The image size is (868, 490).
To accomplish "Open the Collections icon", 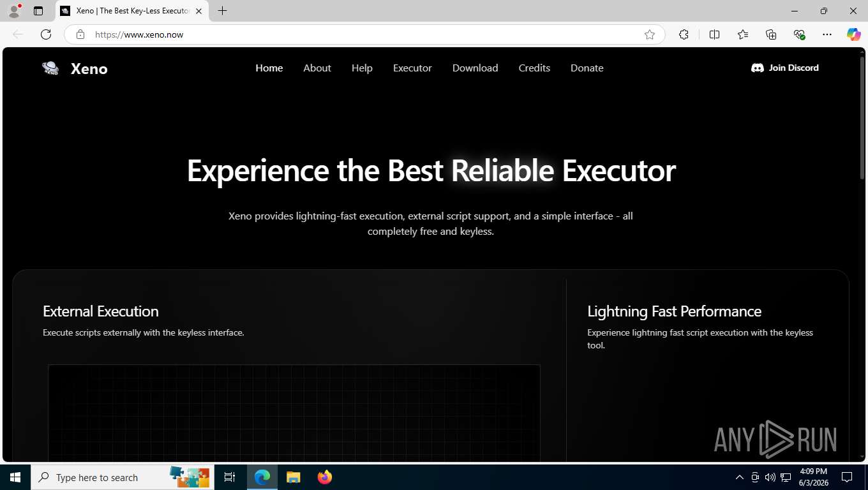I will click(771, 34).
